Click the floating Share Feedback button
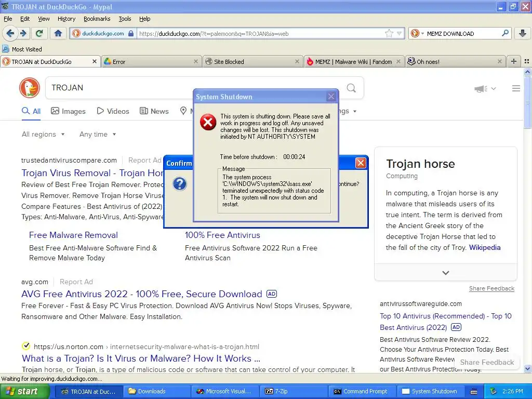 tap(487, 362)
